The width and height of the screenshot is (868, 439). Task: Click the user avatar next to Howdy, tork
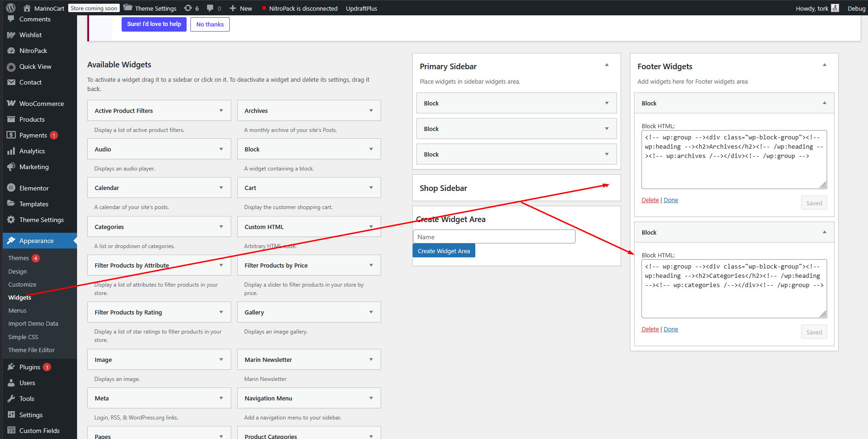click(835, 8)
